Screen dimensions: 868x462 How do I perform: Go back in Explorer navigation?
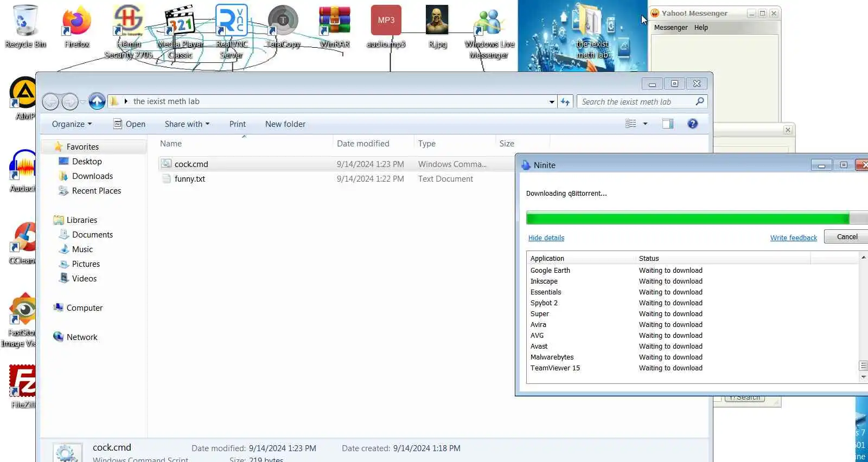point(50,101)
